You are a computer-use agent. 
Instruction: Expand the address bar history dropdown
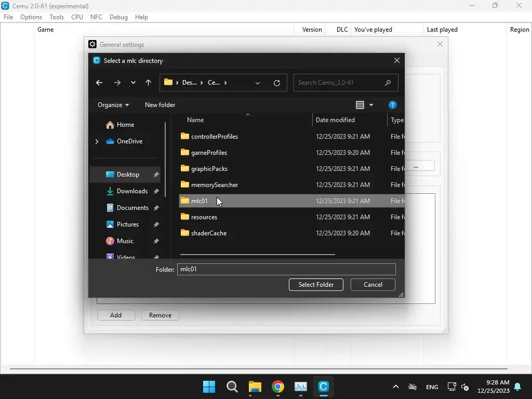point(258,83)
